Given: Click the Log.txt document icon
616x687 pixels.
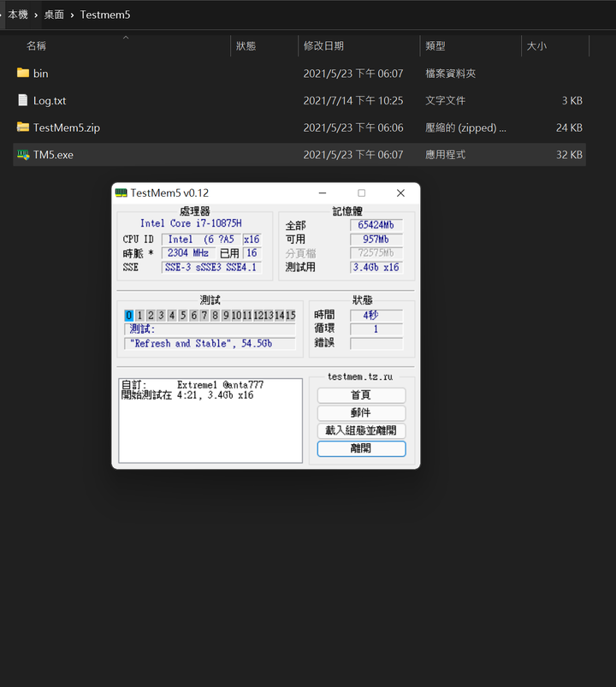Looking at the screenshot, I should [x=23, y=100].
